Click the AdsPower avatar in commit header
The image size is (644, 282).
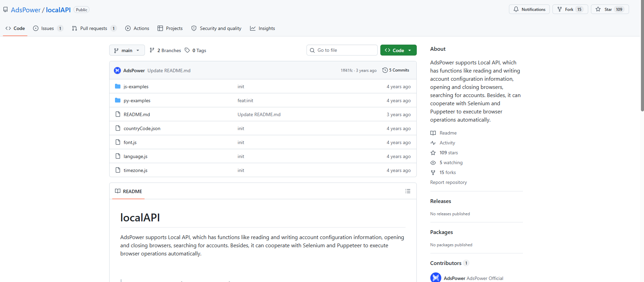[117, 70]
